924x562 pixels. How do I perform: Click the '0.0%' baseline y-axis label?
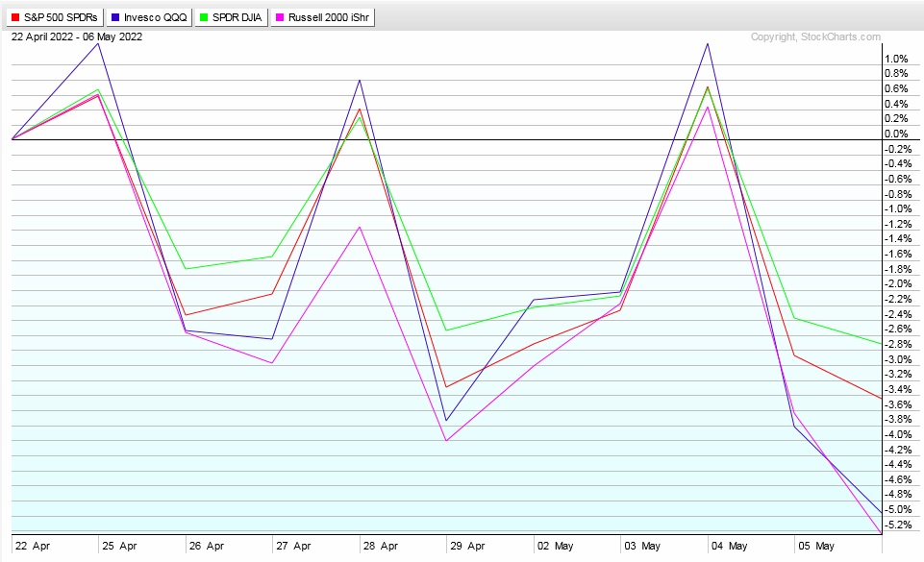(x=896, y=134)
